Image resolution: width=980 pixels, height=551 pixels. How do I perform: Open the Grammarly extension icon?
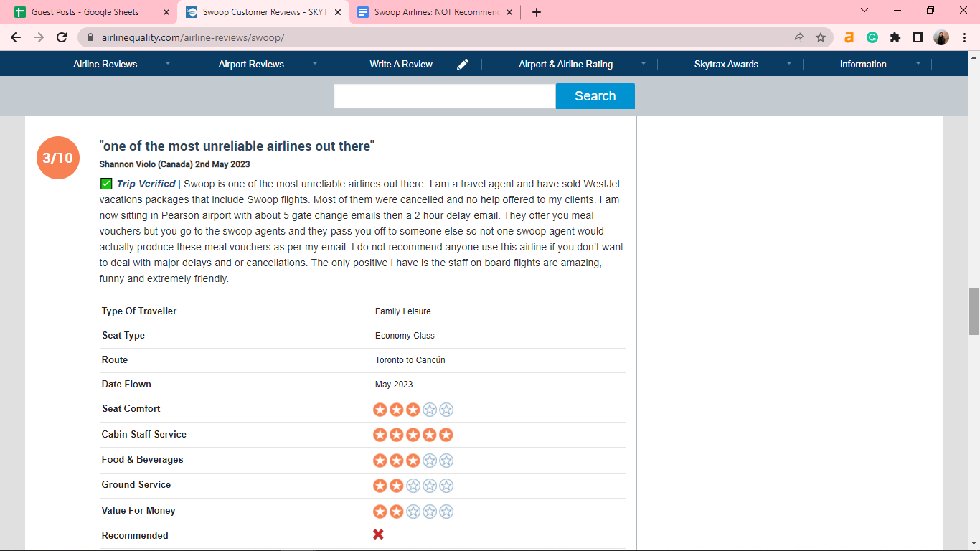point(872,37)
